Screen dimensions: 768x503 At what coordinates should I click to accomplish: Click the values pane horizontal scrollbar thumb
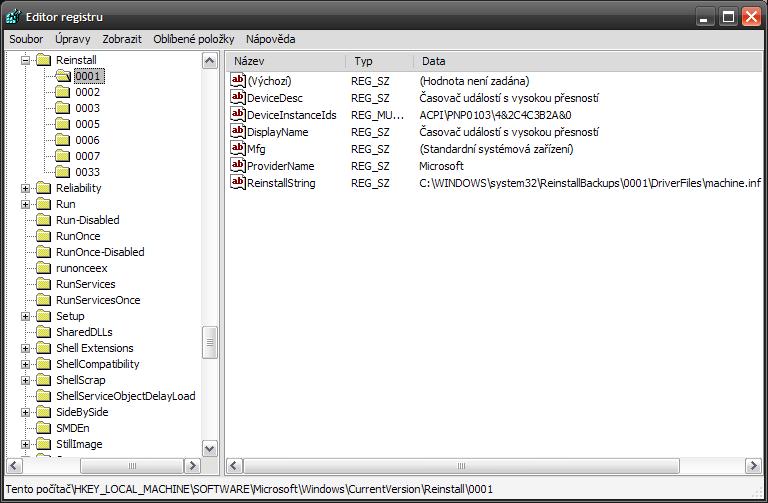tap(461, 466)
